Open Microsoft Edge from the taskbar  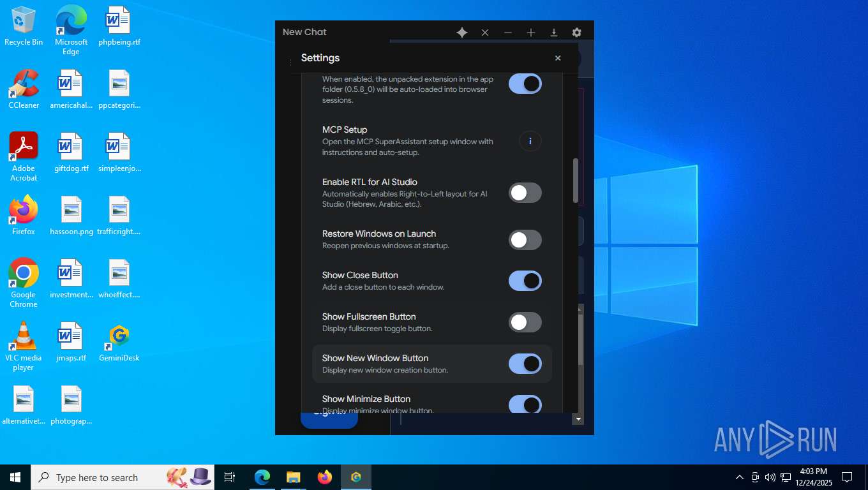point(262,477)
